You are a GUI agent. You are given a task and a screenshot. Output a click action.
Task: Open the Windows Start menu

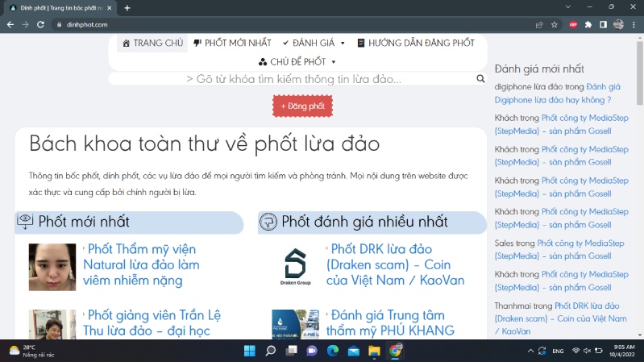click(x=249, y=351)
